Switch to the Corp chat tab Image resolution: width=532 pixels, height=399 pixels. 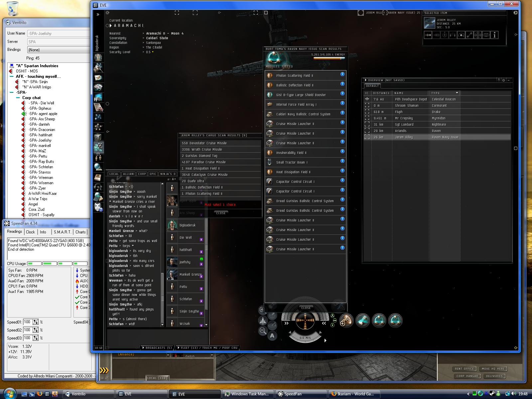pos(142,174)
